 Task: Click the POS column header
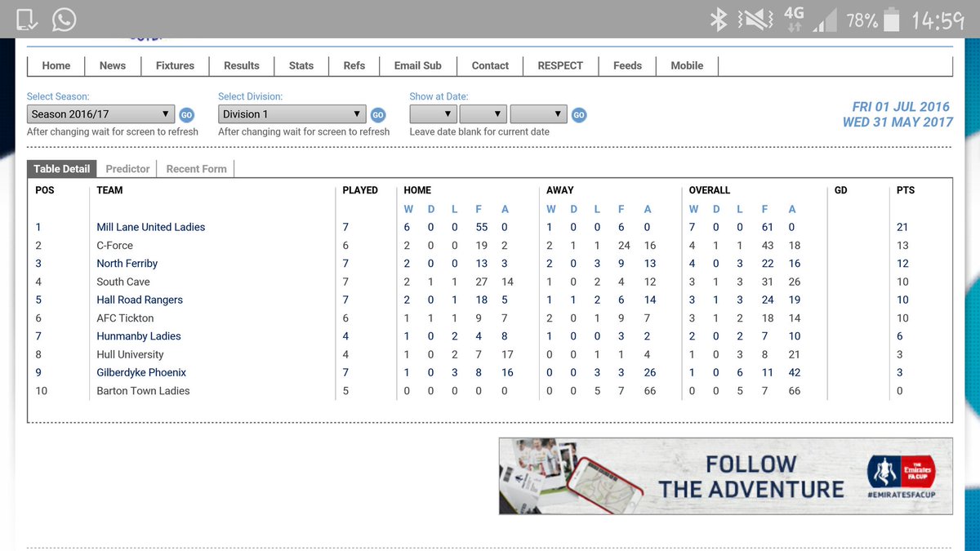(x=44, y=190)
